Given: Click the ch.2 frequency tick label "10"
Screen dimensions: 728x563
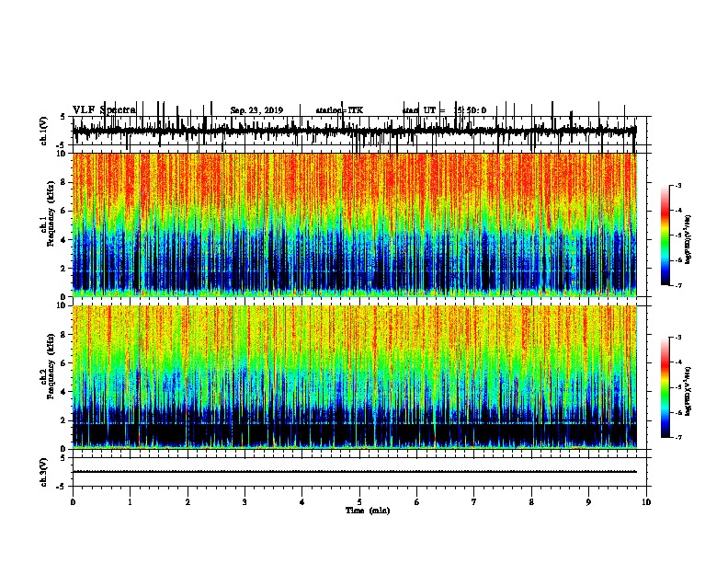Looking at the screenshot, I should point(63,305).
